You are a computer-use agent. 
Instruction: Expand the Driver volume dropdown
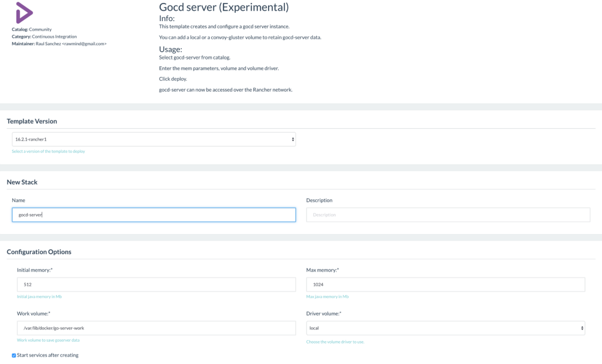pos(445,328)
